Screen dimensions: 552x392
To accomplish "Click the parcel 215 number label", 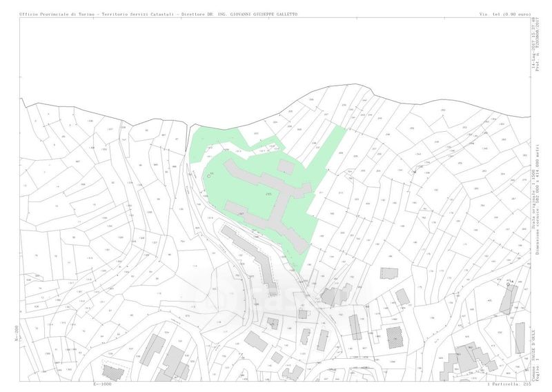I will [x=267, y=195].
